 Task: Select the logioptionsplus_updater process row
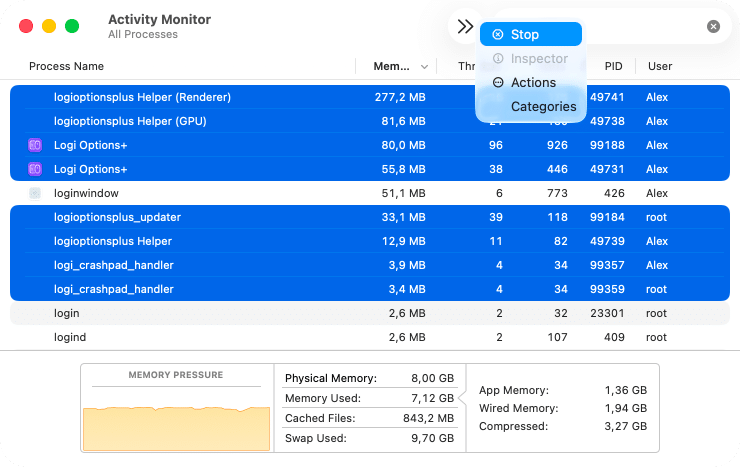click(x=117, y=217)
